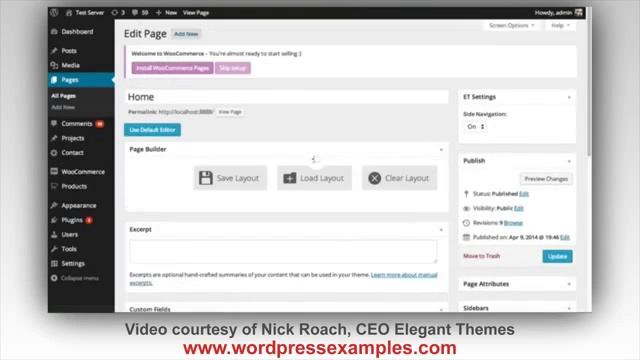
Task: Open Screen Options dropdown
Action: pos(511,25)
